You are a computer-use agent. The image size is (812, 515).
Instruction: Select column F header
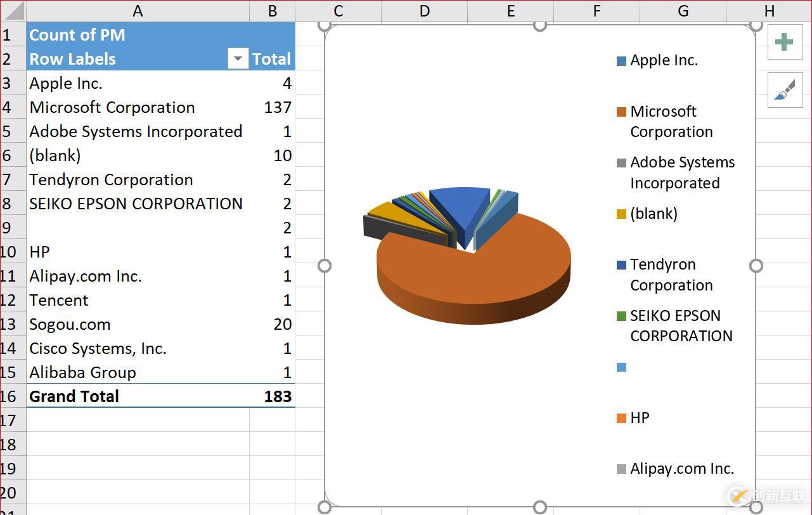pyautogui.click(x=596, y=11)
